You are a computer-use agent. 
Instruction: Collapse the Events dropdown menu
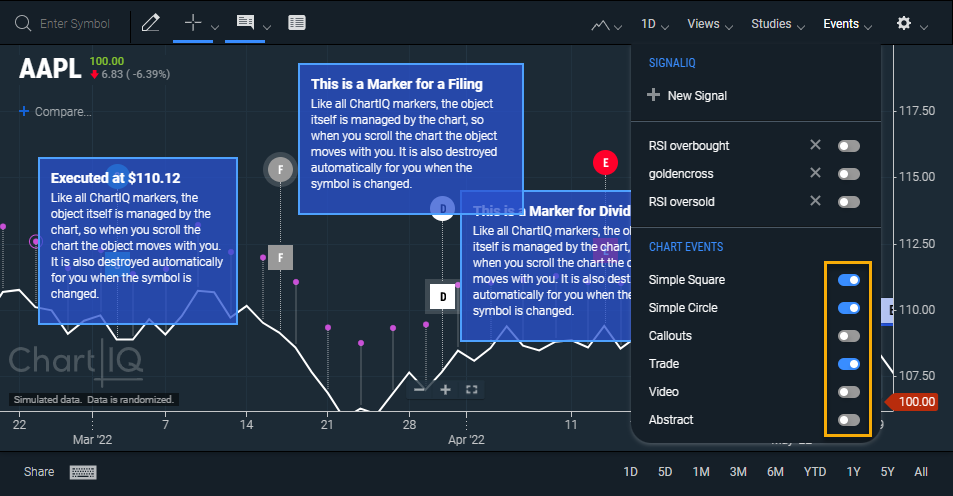tap(847, 24)
